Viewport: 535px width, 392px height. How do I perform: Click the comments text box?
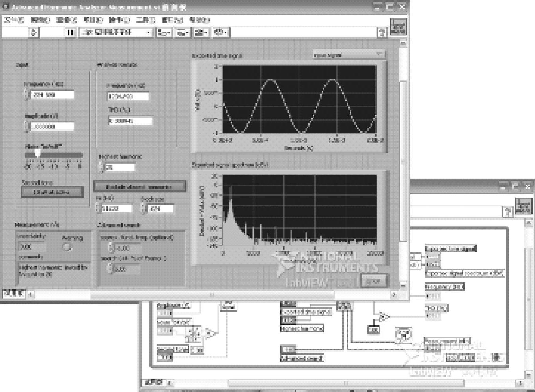(53, 272)
